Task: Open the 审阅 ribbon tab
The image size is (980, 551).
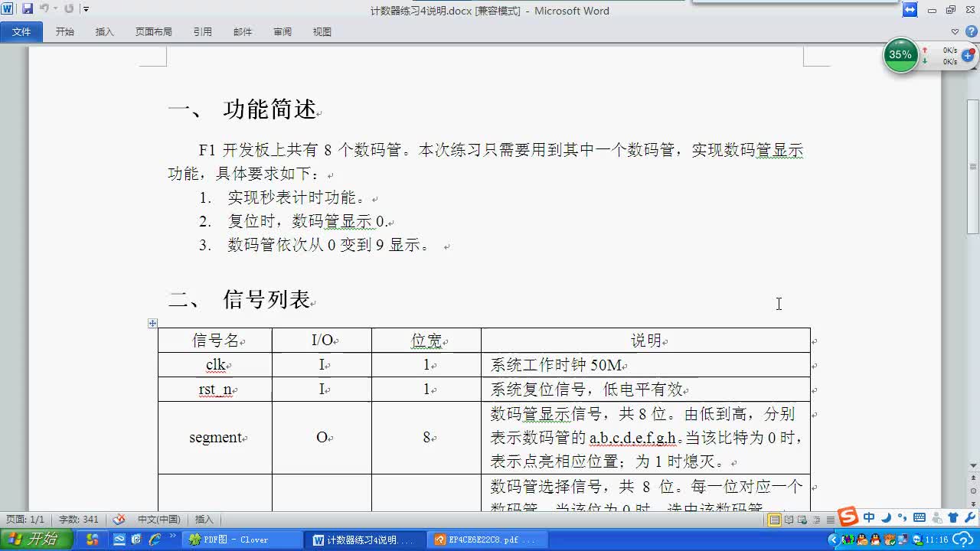Action: (x=283, y=32)
